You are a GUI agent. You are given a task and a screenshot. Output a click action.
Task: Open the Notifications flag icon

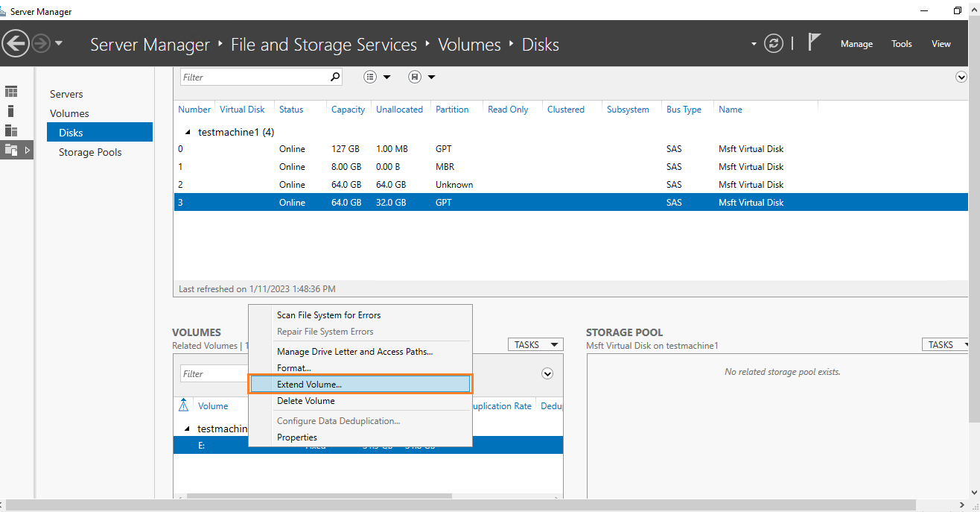(814, 43)
